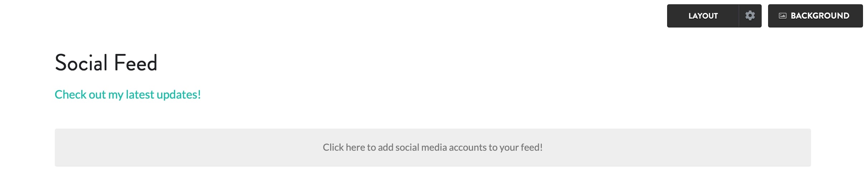Open the BACKGROUND editor
This screenshot has height=170, width=868.
point(815,16)
